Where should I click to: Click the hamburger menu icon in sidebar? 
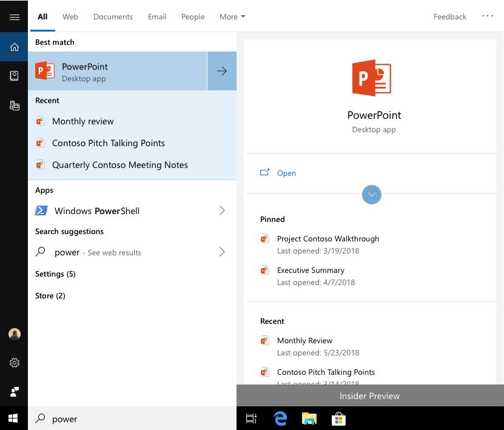(14, 17)
